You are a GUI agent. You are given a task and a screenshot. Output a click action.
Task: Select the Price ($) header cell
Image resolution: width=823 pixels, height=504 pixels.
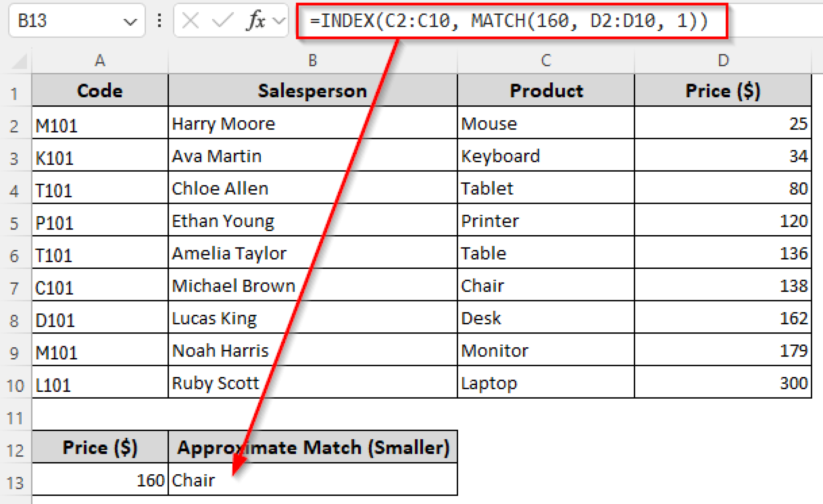click(x=723, y=91)
